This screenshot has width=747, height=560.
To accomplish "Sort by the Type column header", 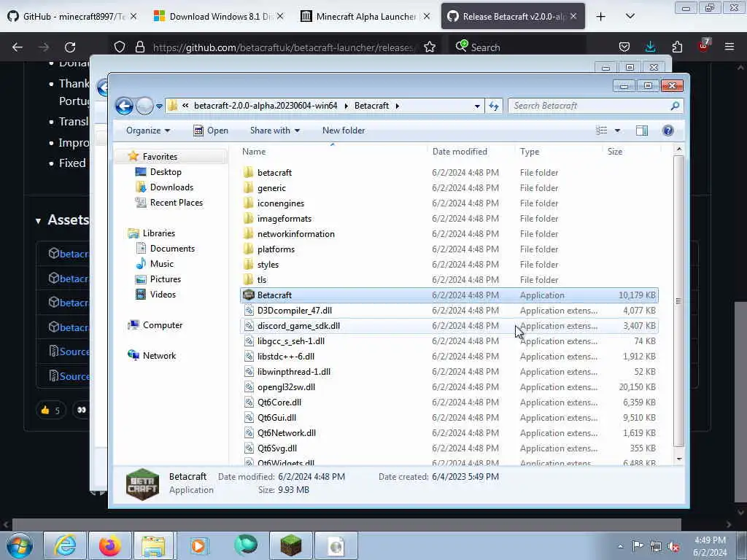I will (x=530, y=152).
